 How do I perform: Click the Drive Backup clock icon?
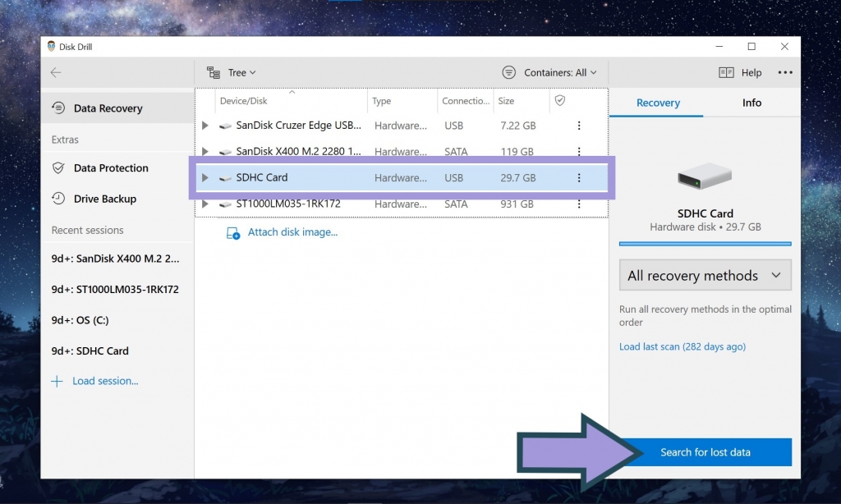pyautogui.click(x=57, y=199)
